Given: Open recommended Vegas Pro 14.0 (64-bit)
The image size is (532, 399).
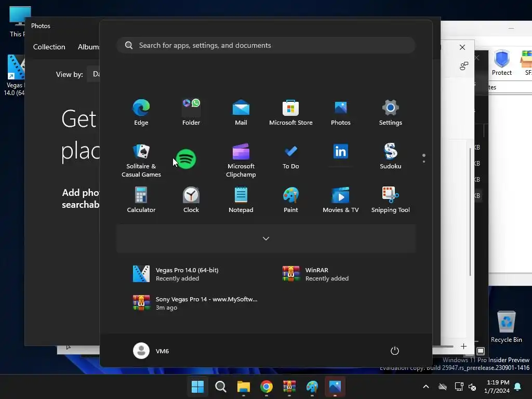Looking at the screenshot, I should [x=191, y=274].
